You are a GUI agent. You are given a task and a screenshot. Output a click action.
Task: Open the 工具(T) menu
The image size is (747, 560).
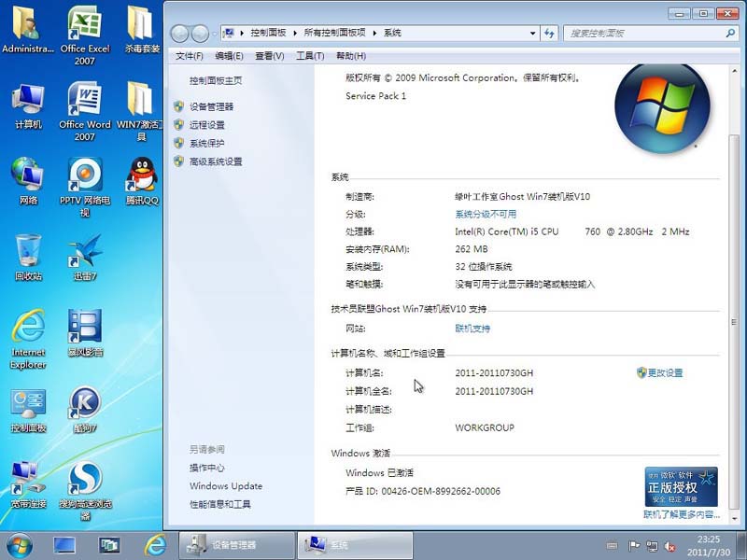tap(310, 56)
